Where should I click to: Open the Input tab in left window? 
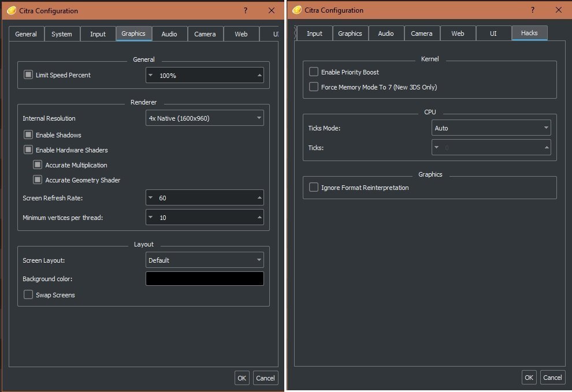click(98, 34)
